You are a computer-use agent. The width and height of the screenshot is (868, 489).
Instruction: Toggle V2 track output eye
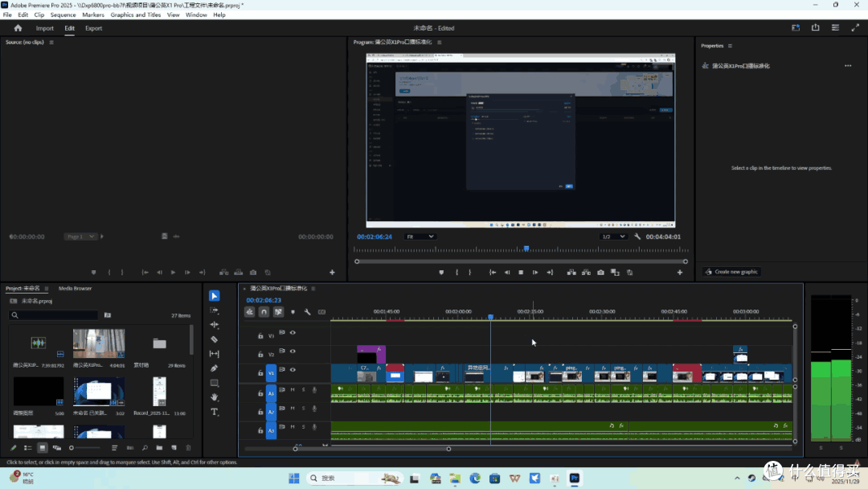[x=293, y=351]
